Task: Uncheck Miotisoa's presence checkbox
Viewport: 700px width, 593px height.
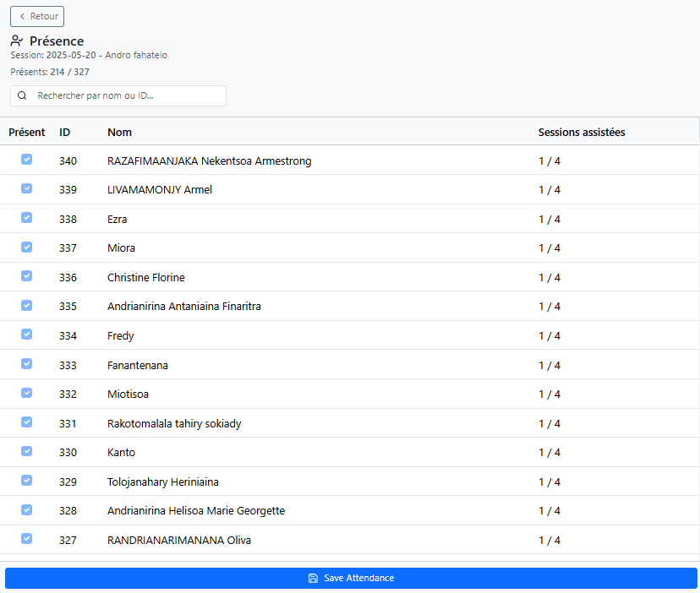Action: click(x=26, y=393)
